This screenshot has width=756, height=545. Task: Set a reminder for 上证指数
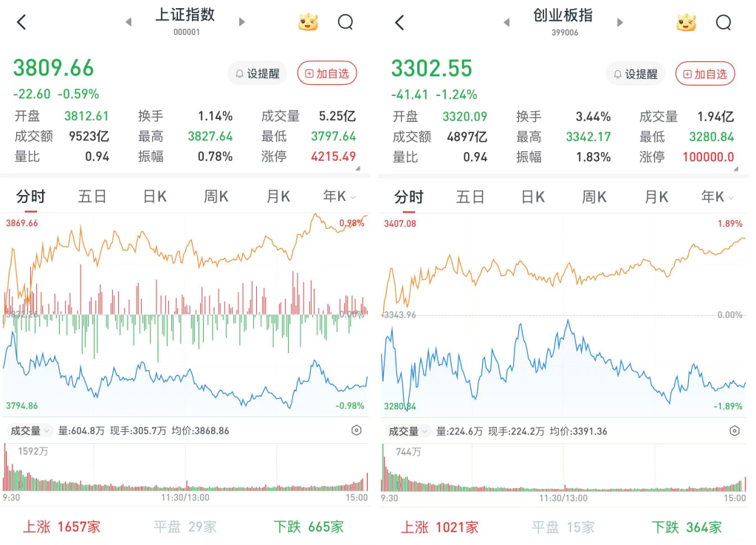click(x=258, y=73)
